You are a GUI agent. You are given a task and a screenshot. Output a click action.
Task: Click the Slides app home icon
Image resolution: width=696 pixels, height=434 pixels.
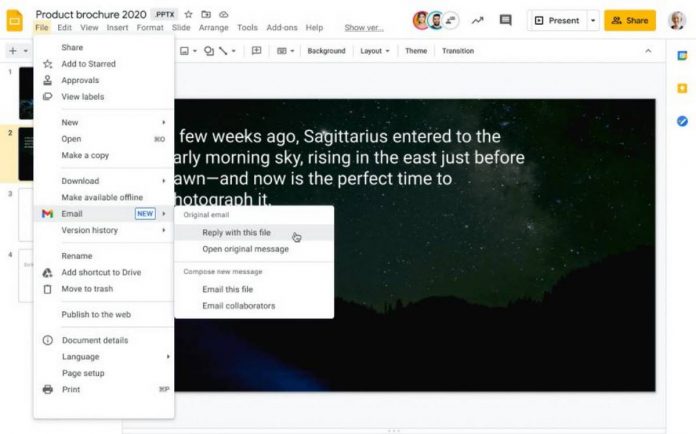[14, 20]
